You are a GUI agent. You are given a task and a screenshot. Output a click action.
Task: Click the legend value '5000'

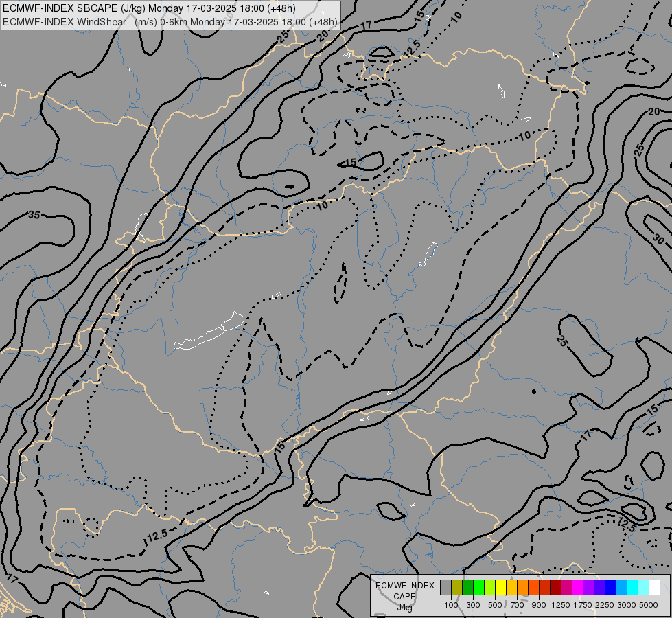pyautogui.click(x=649, y=605)
